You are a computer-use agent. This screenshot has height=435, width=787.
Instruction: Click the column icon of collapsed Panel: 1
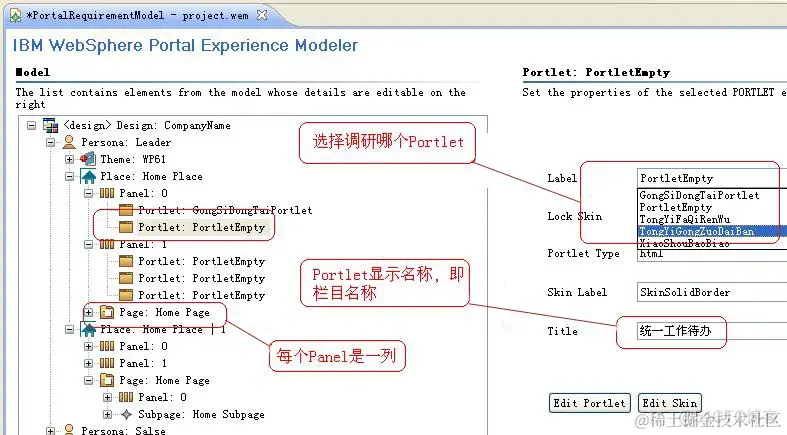[107, 364]
